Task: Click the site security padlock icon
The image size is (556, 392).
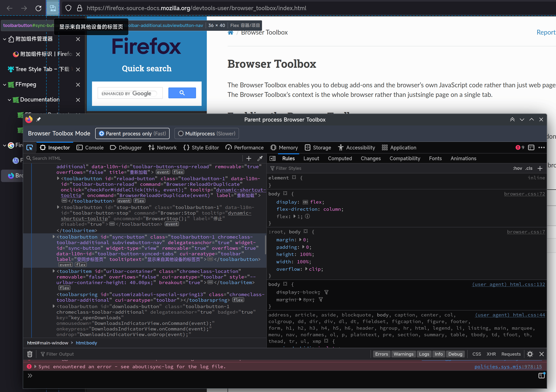Action: tap(79, 8)
